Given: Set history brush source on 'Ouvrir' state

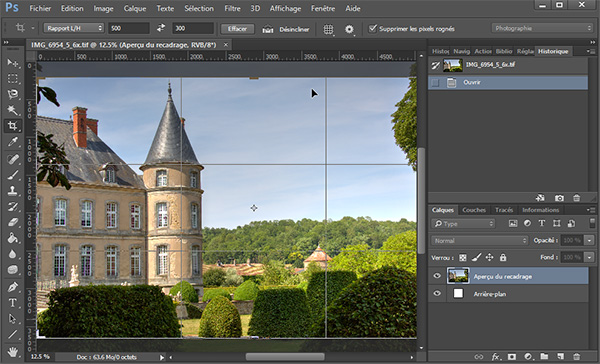Looking at the screenshot, I should click(x=435, y=82).
